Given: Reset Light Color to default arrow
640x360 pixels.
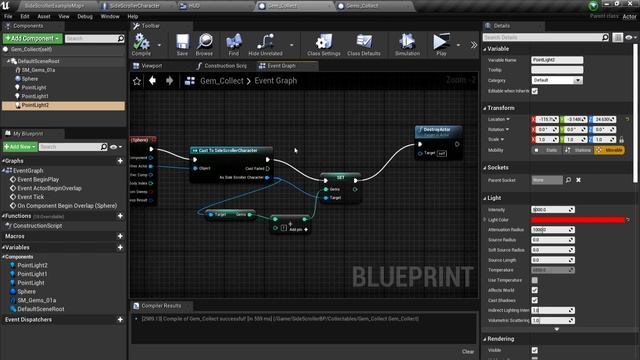Looking at the screenshot, I should 628,220.
